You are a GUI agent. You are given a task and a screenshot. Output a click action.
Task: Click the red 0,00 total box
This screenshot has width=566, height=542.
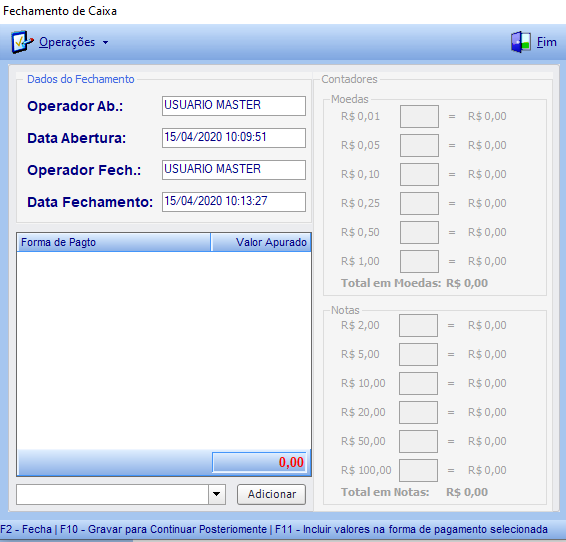(x=259, y=462)
